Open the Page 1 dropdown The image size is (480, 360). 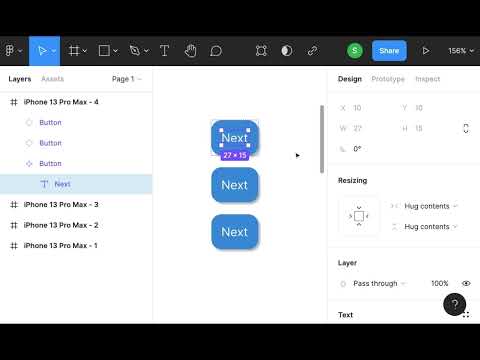127,79
